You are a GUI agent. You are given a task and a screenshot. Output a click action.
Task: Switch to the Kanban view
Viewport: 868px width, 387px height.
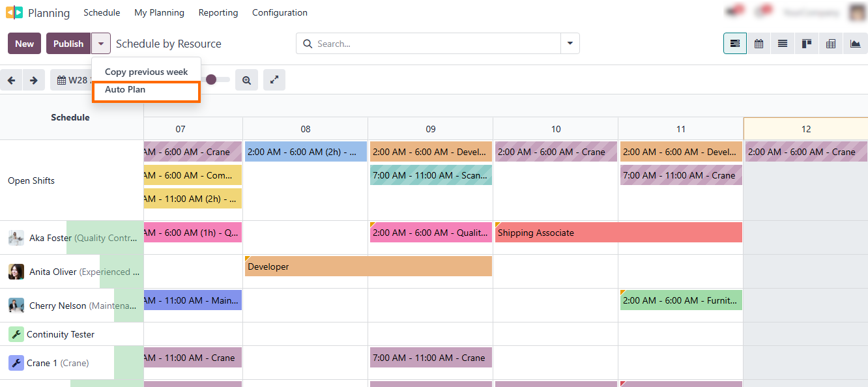click(x=806, y=43)
